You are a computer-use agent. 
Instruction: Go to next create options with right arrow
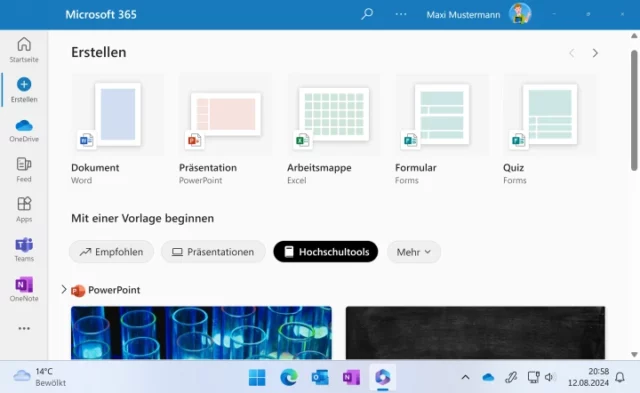595,53
